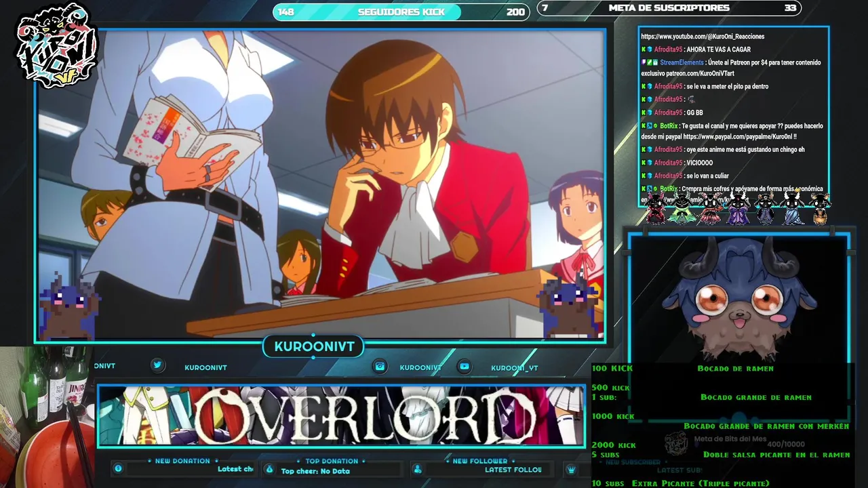Click the Meta de Suscriptores progress bar
Viewport: 868px width, 488px height.
coord(669,8)
